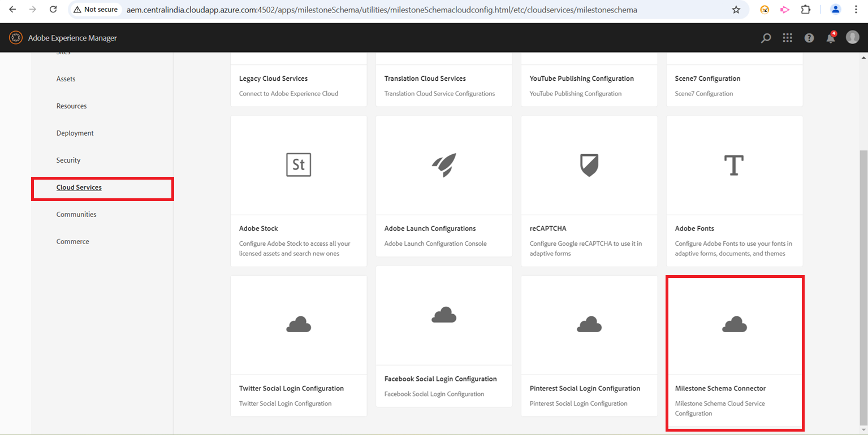The width and height of the screenshot is (868, 435).
Task: Open the reCAPTCHA title link
Action: point(548,229)
